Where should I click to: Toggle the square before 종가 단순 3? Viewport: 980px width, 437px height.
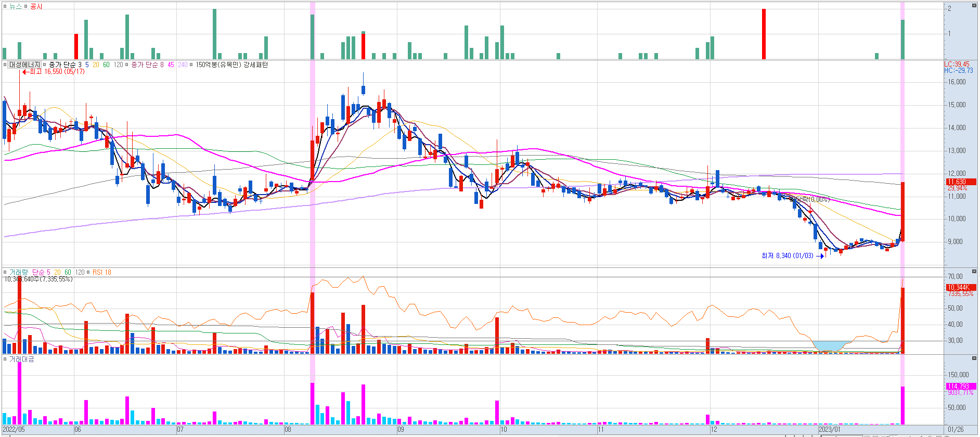pos(45,65)
